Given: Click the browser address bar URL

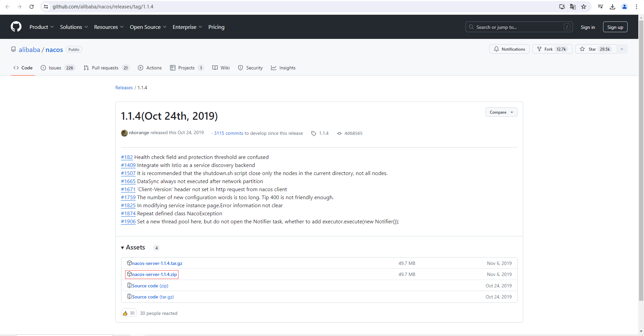Looking at the screenshot, I should (x=103, y=7).
